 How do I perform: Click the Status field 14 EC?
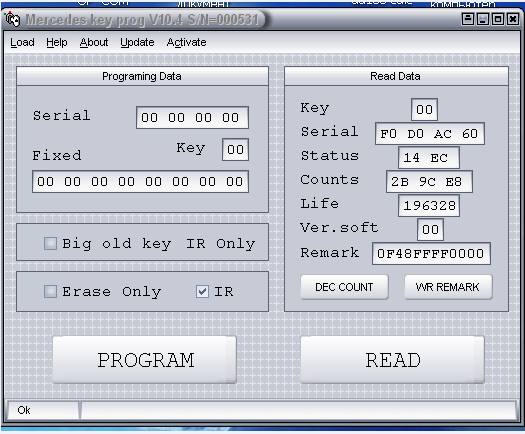click(x=429, y=157)
